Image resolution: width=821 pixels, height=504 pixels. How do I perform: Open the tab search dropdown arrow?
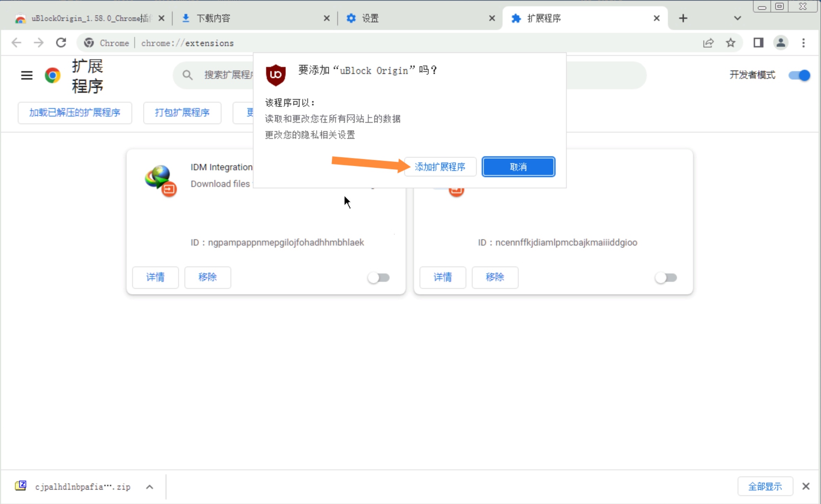pos(737,18)
